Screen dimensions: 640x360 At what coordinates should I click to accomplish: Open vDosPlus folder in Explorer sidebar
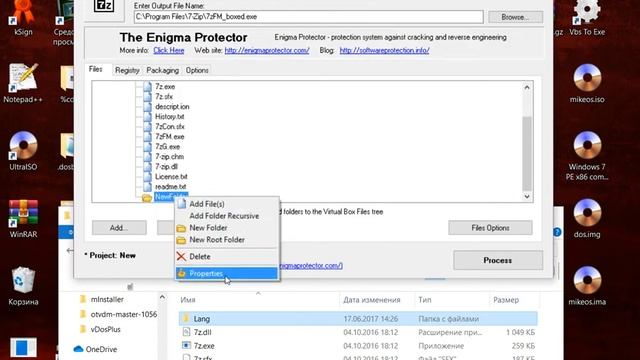[x=100, y=329]
